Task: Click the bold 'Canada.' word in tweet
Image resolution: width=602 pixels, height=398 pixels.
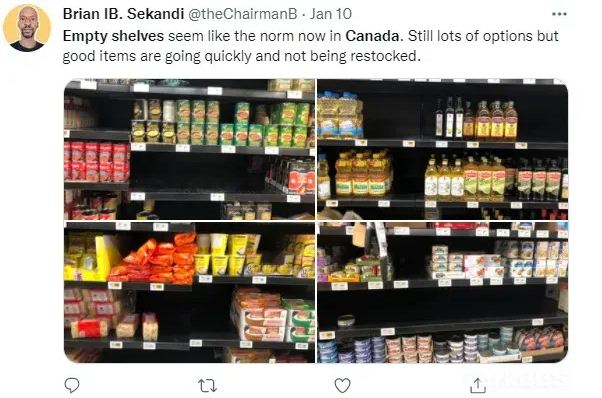Action: (x=374, y=36)
